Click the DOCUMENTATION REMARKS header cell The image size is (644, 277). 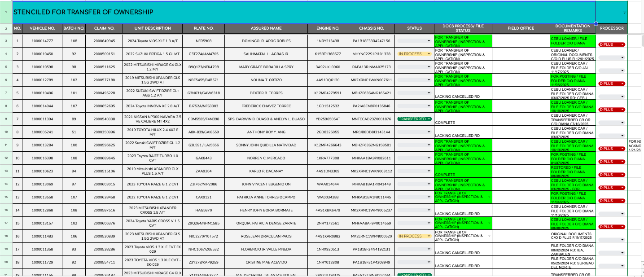pos(573,28)
